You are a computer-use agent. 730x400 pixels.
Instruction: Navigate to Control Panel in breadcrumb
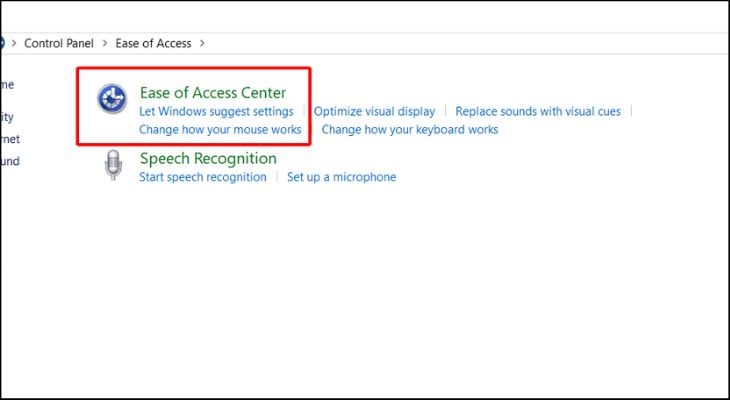[x=59, y=44]
